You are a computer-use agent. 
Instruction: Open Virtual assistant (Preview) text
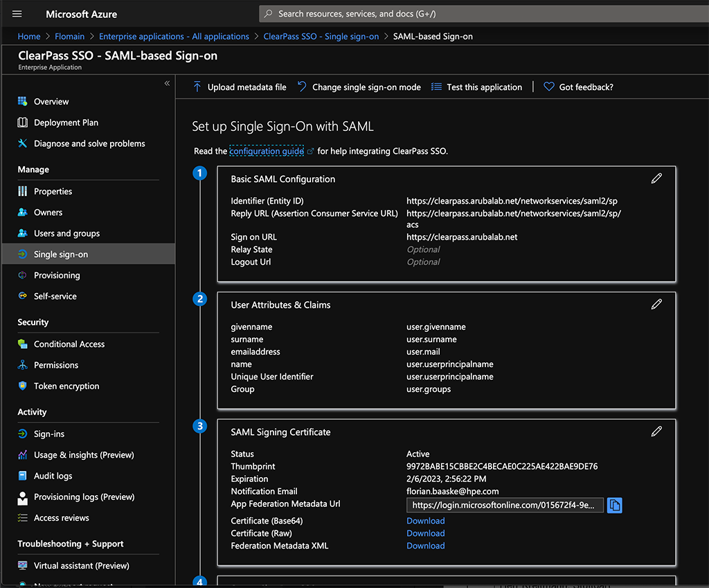click(82, 566)
